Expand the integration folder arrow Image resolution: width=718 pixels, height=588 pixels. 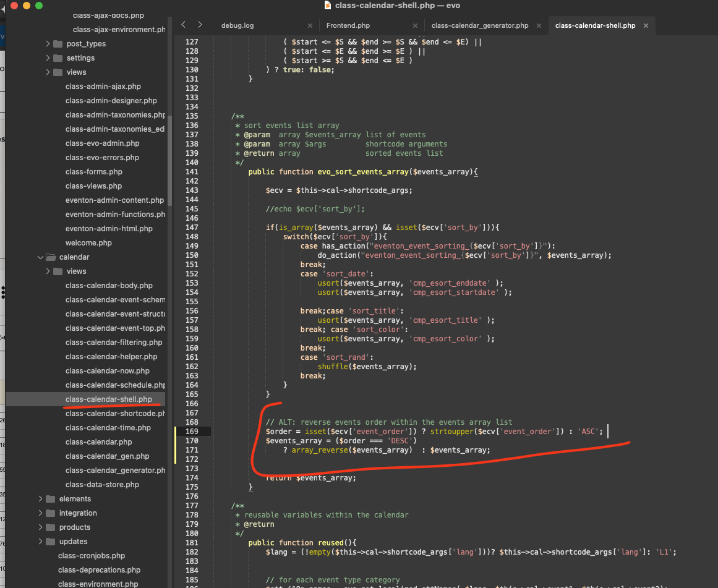point(41,513)
